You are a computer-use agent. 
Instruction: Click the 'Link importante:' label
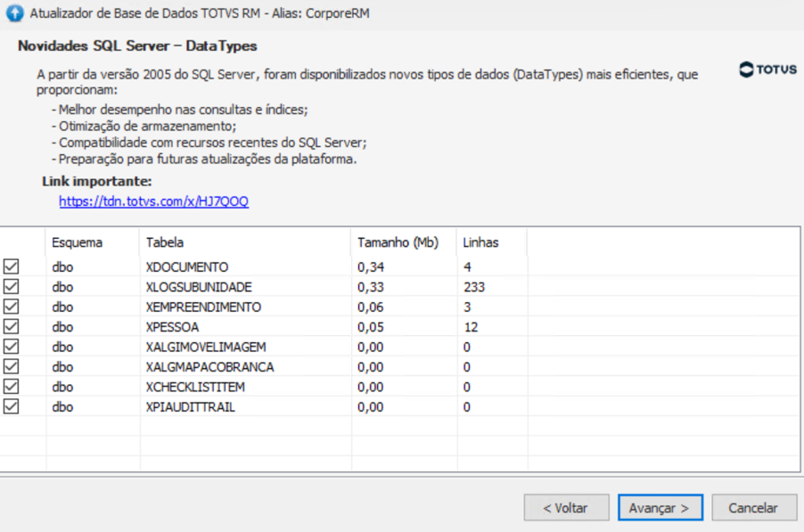coord(97,182)
